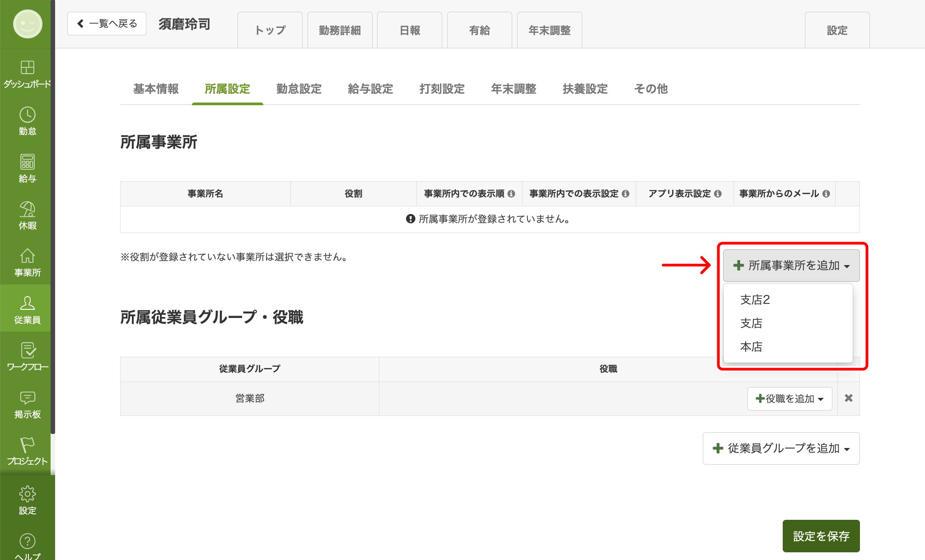Select the 所属設定 sub-tab
The image size is (925, 560).
(227, 89)
